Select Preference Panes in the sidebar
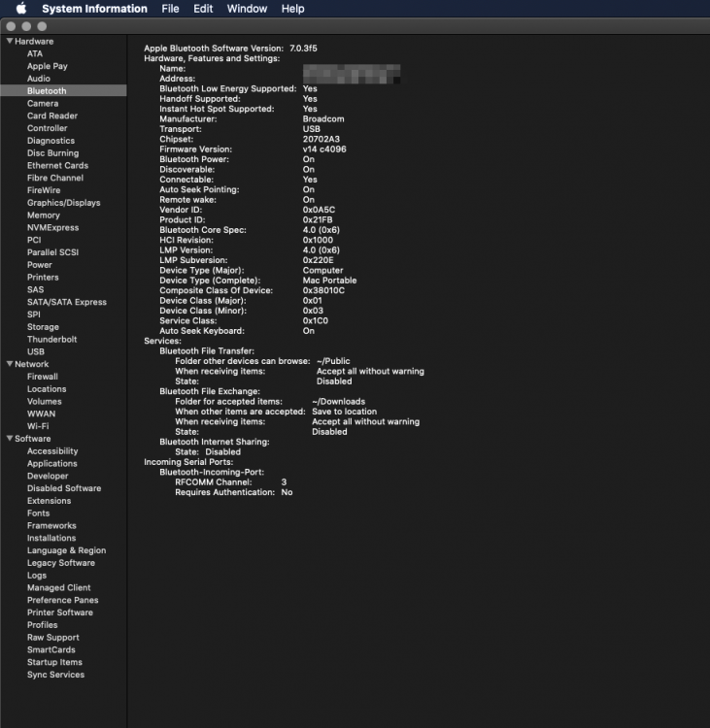This screenshot has width=710, height=728. (x=63, y=600)
